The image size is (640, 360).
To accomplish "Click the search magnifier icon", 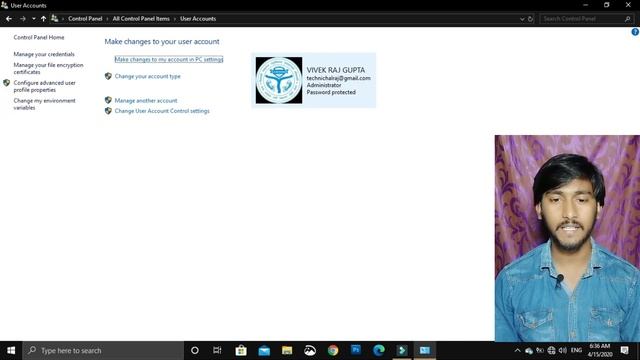I will 628,19.
